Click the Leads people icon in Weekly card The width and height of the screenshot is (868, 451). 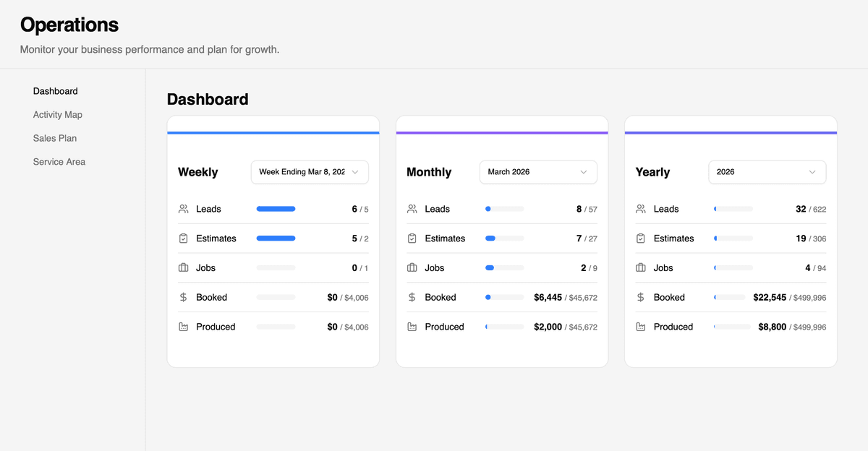(184, 209)
